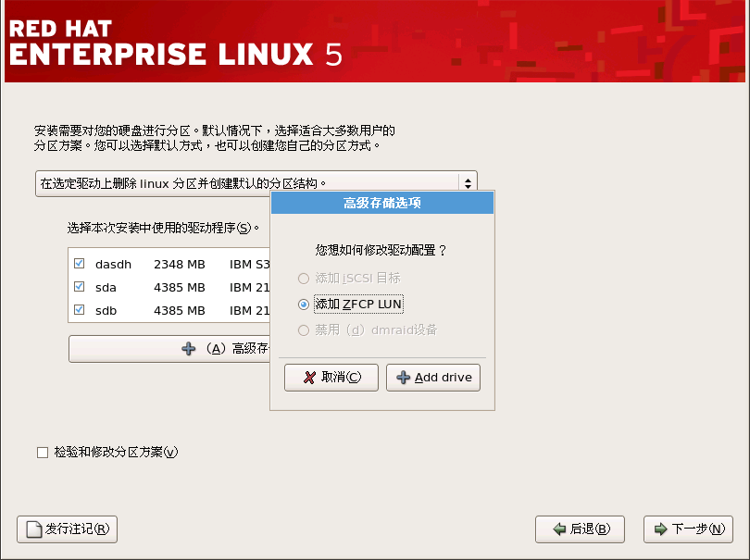
Task: Click the 高级存储选项 dialog title bar
Action: point(382,203)
